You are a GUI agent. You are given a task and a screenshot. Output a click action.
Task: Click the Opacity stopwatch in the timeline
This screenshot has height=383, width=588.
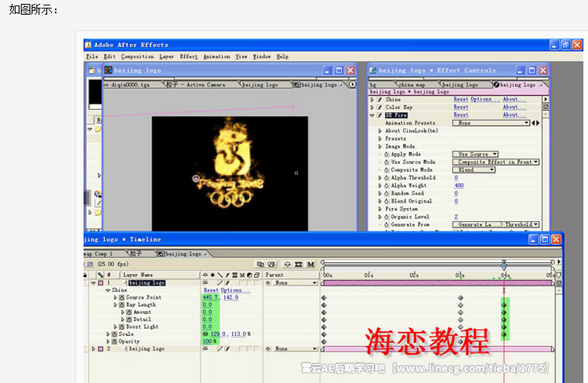[x=114, y=341]
